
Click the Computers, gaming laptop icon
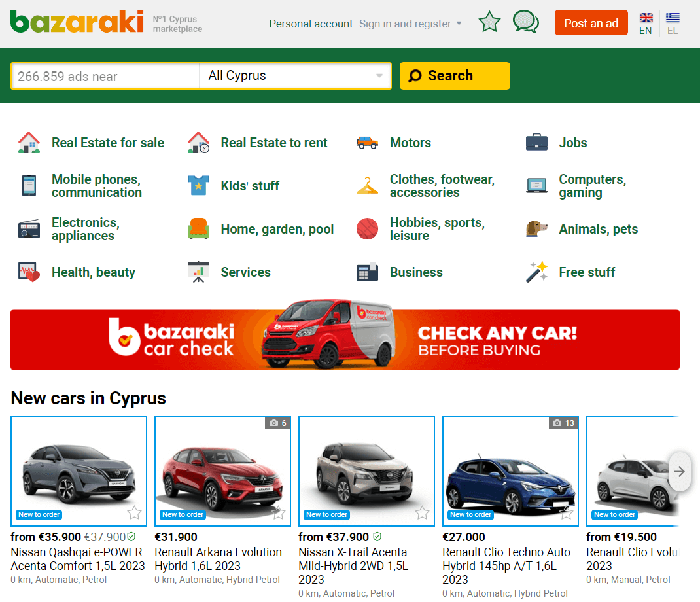tap(536, 185)
